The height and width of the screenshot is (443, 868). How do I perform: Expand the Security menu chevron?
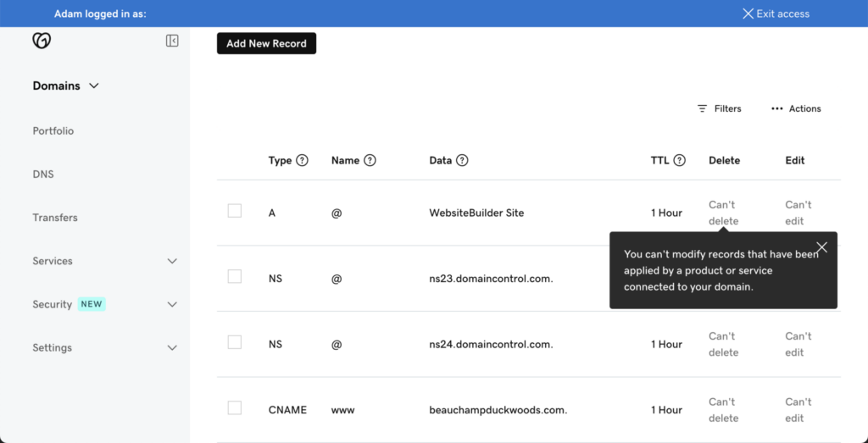click(x=172, y=304)
